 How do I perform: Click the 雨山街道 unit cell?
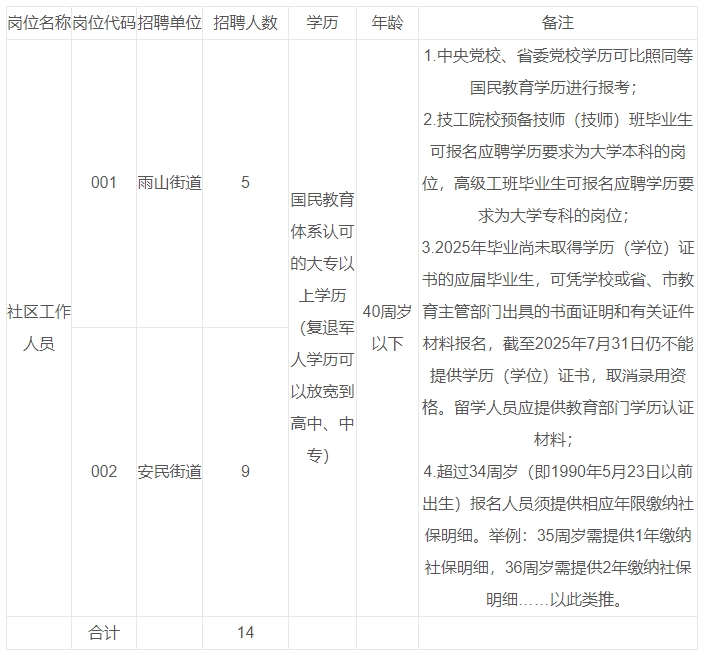pyautogui.click(x=169, y=183)
